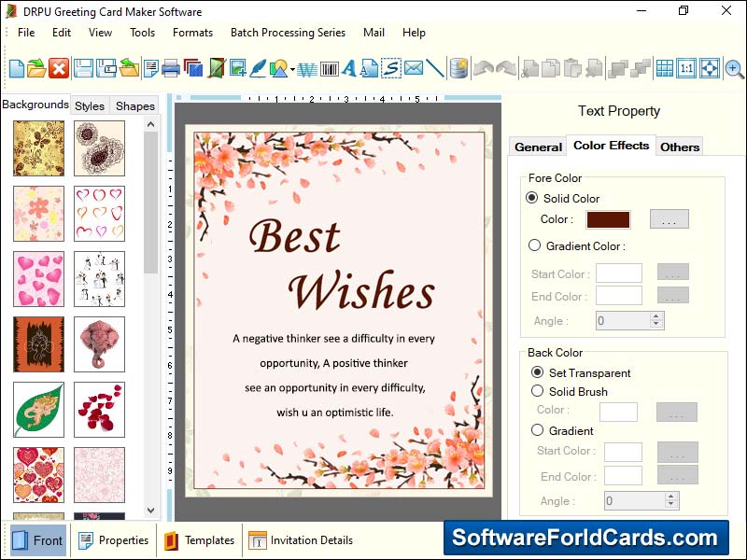Choose Solid Brush for back color

point(537,392)
